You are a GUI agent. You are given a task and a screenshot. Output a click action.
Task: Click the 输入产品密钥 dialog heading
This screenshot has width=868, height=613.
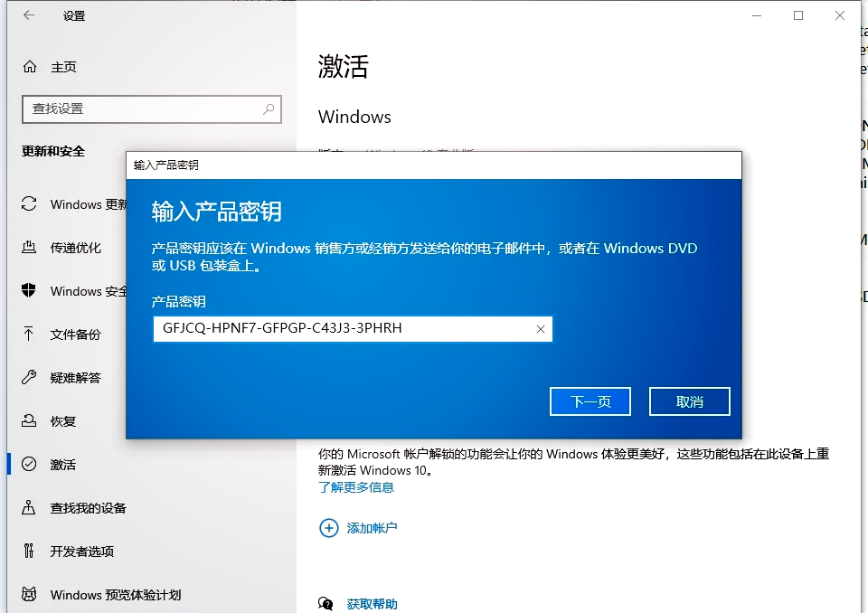[x=216, y=212]
